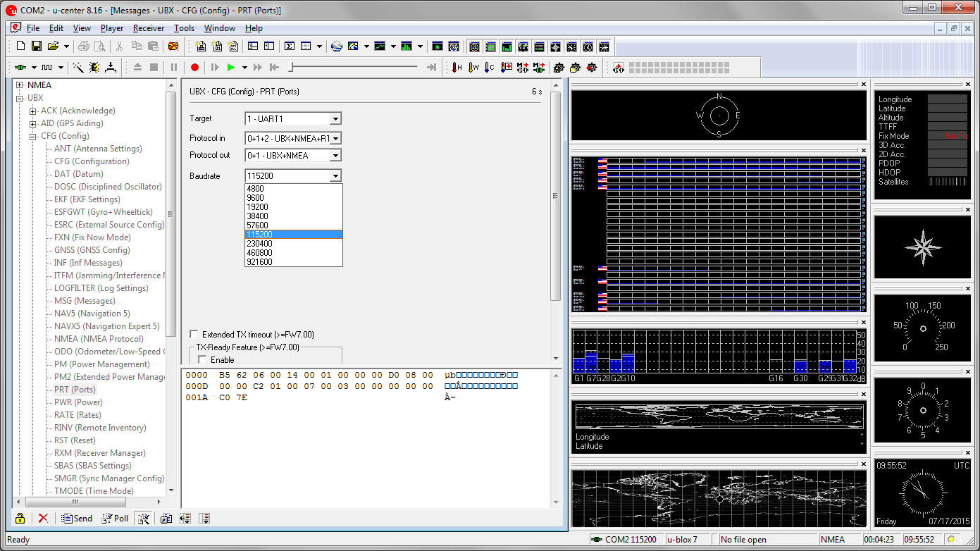Close the sky view compass panel
Screen dimensions: 980x551
[864, 85]
